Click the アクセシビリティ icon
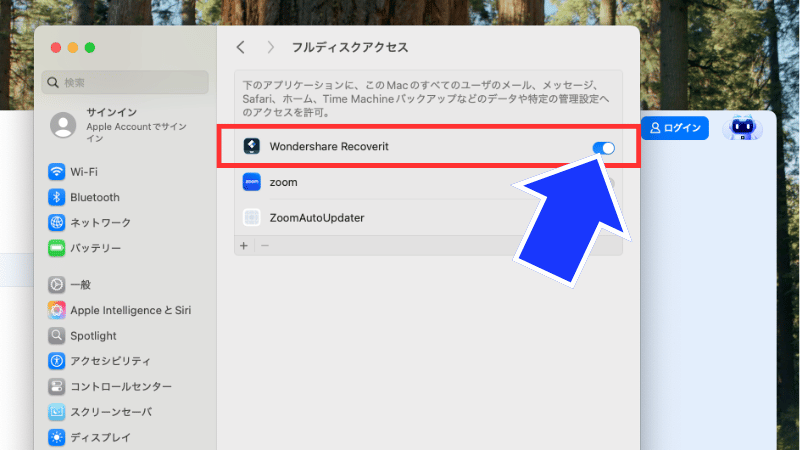This screenshot has height=450, width=800. pyautogui.click(x=57, y=361)
